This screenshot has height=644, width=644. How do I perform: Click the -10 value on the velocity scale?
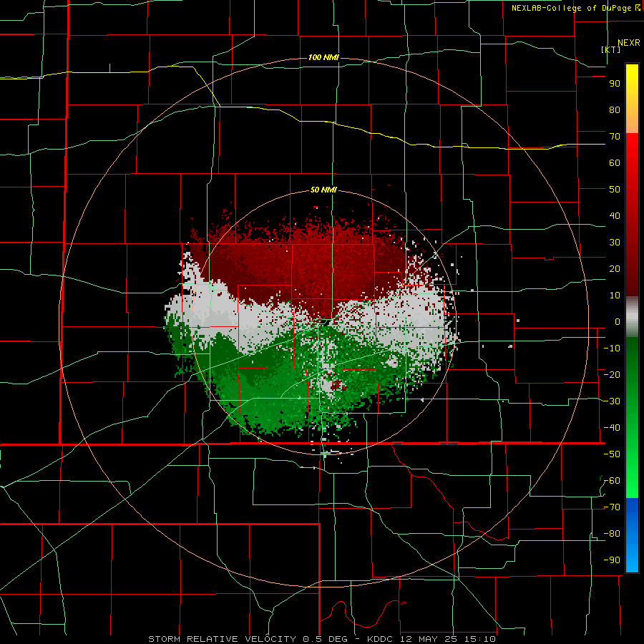point(612,348)
